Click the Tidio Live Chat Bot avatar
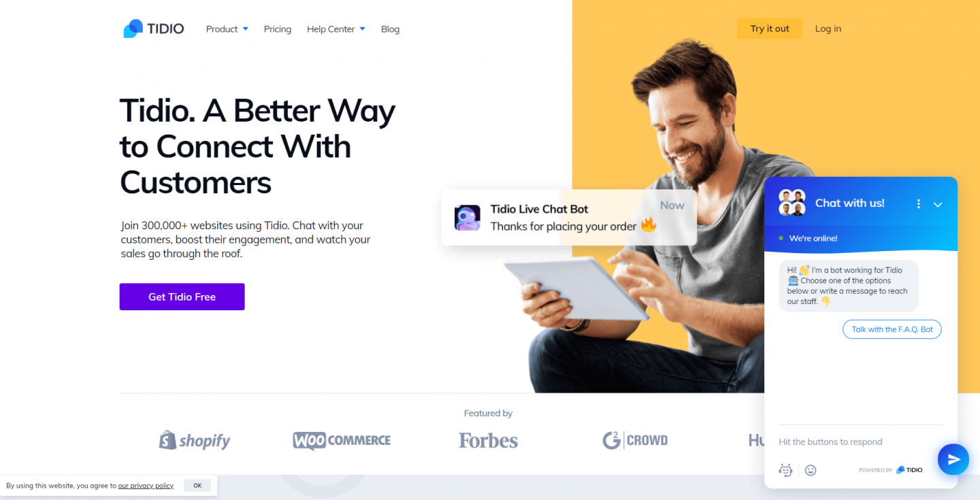The image size is (980, 500). tap(468, 218)
